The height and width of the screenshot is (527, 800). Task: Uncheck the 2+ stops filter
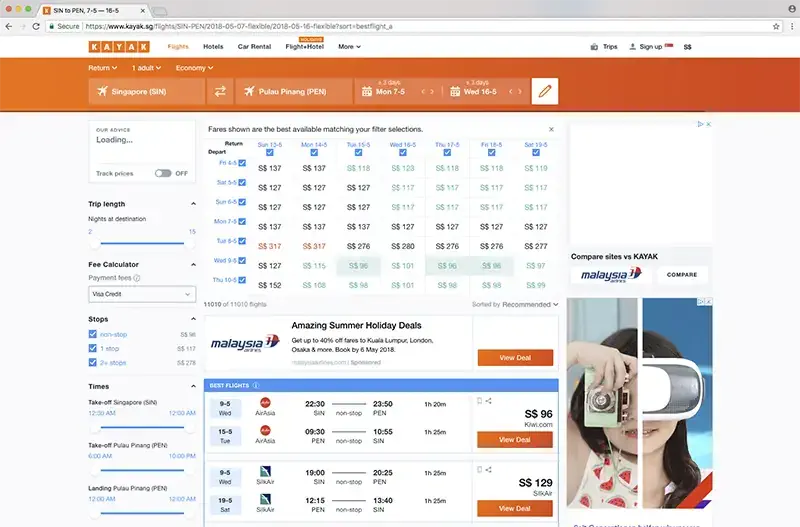tap(92, 362)
